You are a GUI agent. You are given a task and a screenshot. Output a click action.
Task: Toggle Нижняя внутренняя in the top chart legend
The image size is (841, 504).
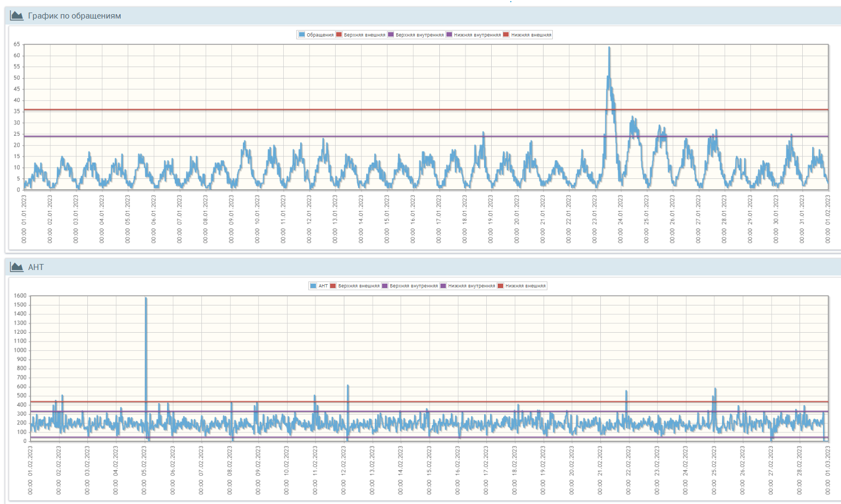[474, 35]
